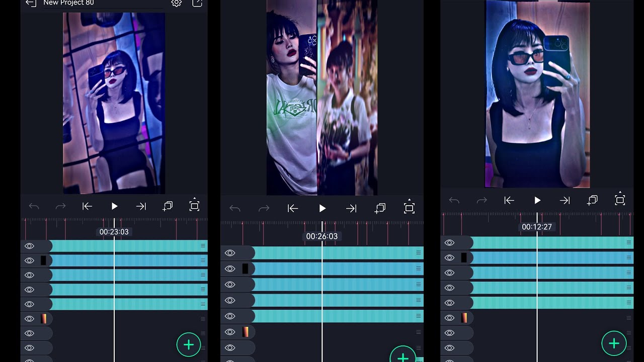Tap the split two-person preview above 00:26:03 timeline
Image resolution: width=644 pixels, height=362 pixels.
[322, 98]
